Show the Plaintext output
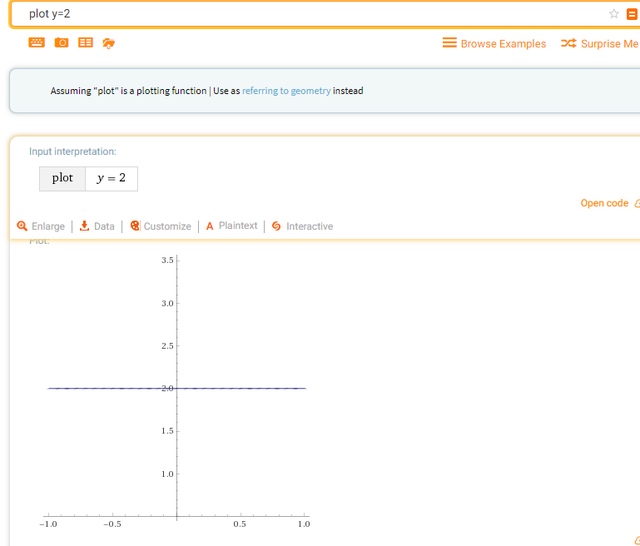Viewport: 640px width, 546px height. [x=238, y=226]
